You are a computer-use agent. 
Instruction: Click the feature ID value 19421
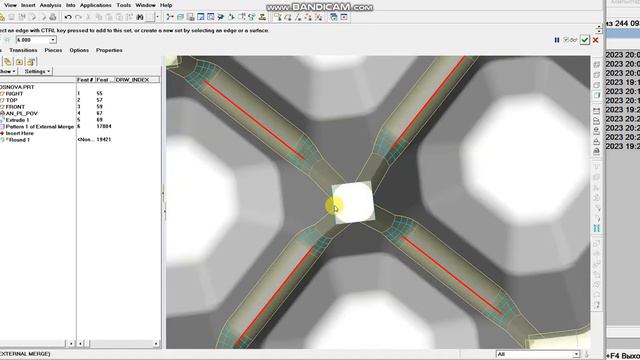click(104, 140)
